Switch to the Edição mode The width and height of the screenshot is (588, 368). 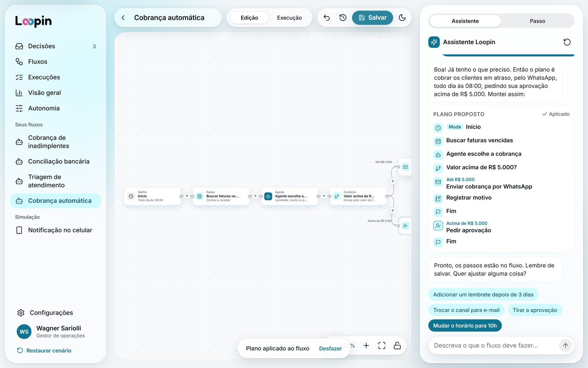(x=249, y=18)
